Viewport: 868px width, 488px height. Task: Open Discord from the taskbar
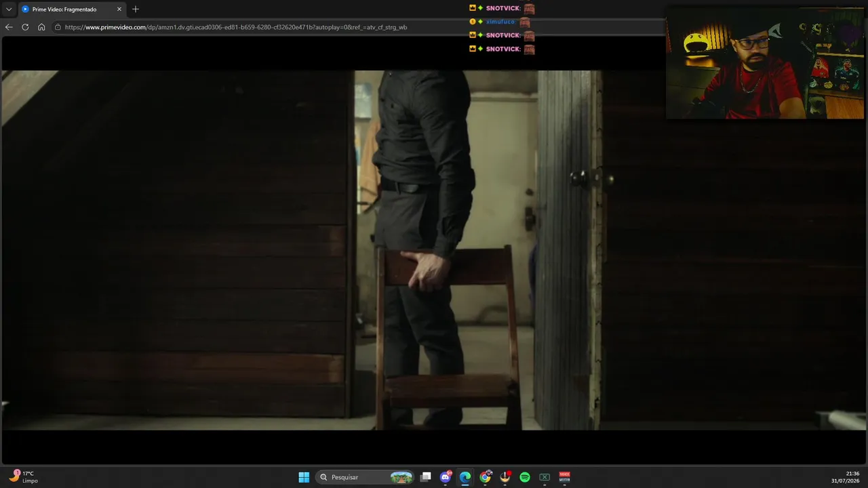pos(446,477)
